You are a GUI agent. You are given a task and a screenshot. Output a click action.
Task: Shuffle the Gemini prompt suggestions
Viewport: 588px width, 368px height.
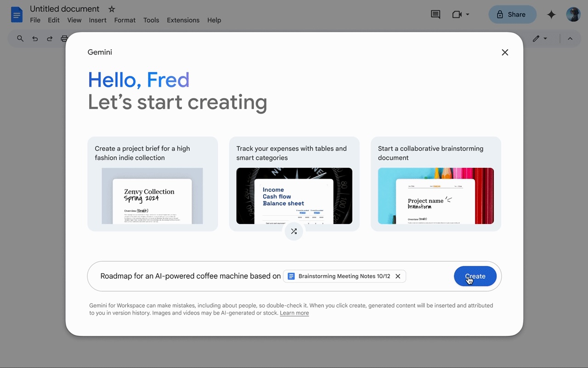point(294,231)
